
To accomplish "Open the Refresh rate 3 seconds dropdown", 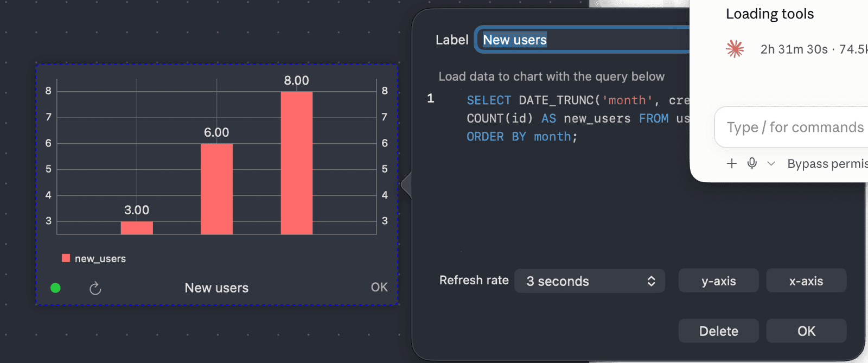I will tap(590, 281).
